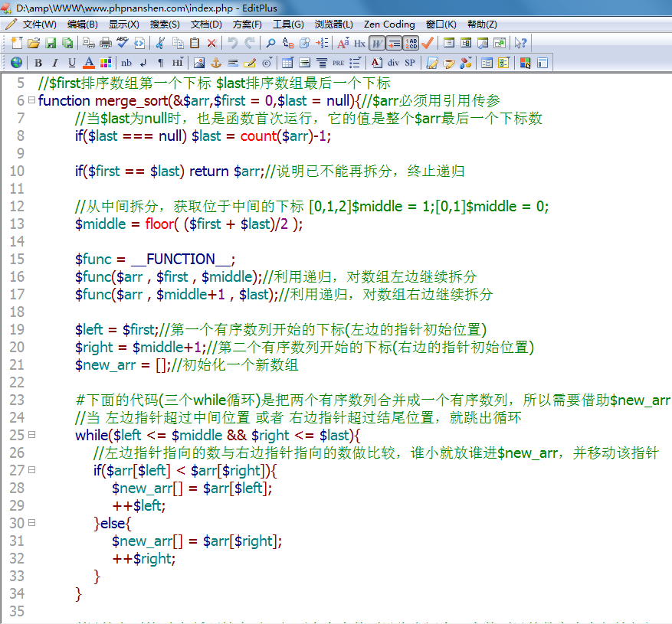This screenshot has width=672, height=624.
Task: Open the Font settings Aa icon
Action: [343, 43]
